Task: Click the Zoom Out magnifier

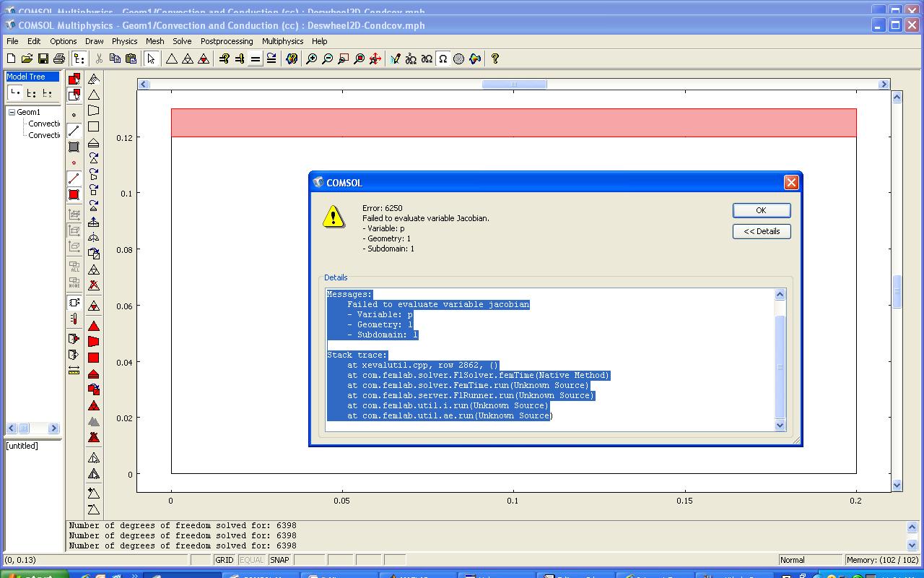Action: click(x=327, y=59)
